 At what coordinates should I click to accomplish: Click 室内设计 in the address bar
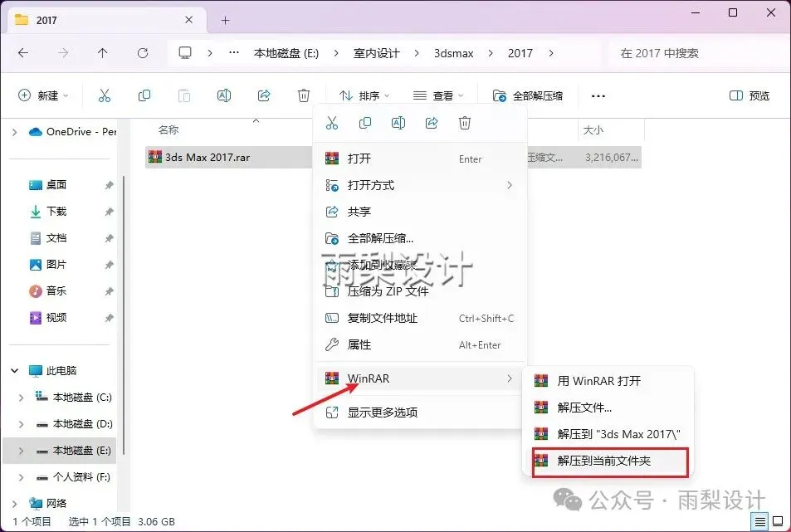point(376,53)
